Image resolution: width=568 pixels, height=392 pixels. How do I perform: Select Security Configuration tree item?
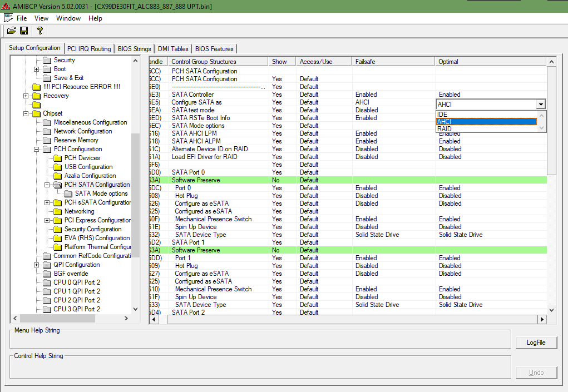[93, 229]
